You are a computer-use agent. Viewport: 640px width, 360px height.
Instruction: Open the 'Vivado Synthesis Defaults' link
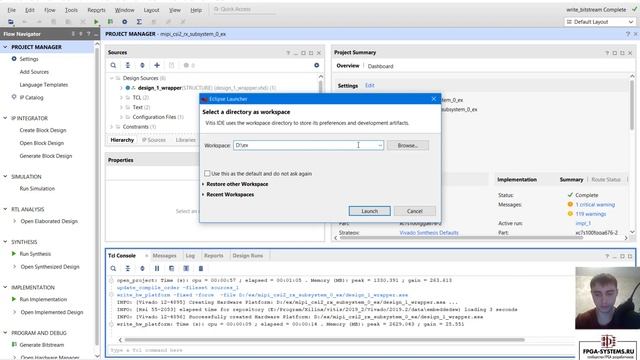click(429, 233)
